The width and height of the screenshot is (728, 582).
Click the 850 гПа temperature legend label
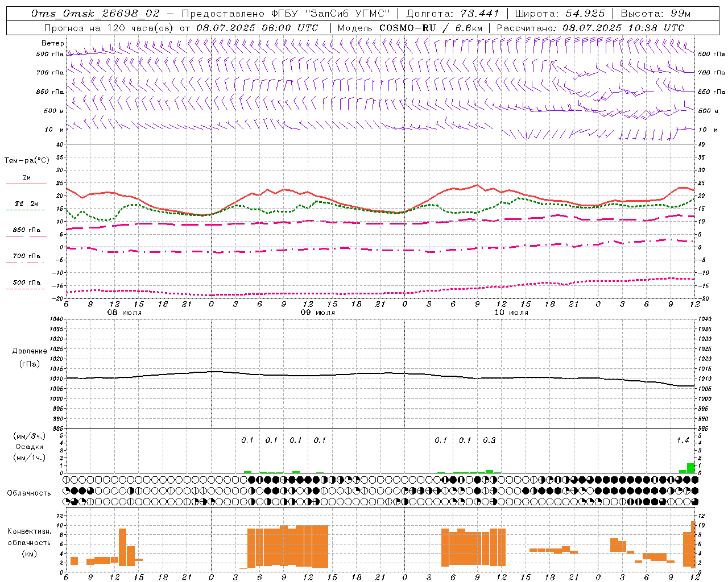point(27,230)
